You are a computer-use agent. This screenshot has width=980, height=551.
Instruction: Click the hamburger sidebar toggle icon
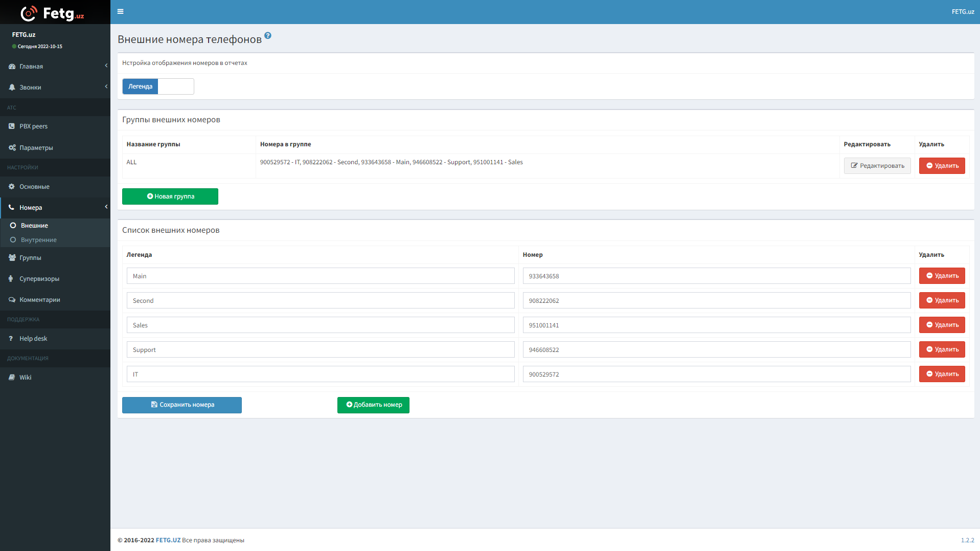pos(120,11)
